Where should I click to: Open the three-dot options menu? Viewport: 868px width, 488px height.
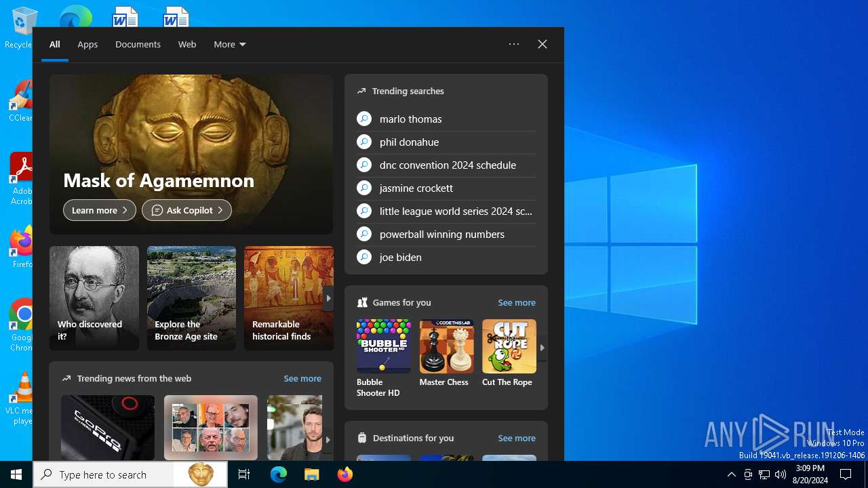tap(514, 44)
